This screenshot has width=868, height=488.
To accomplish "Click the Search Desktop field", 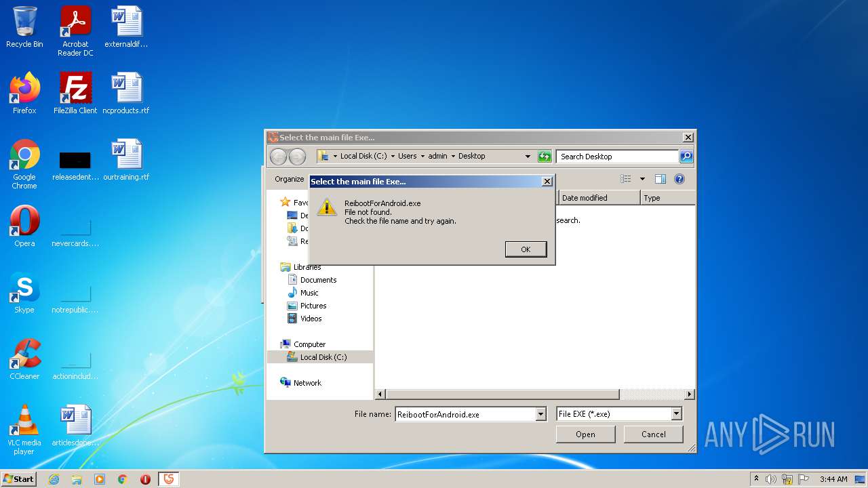I will point(617,157).
